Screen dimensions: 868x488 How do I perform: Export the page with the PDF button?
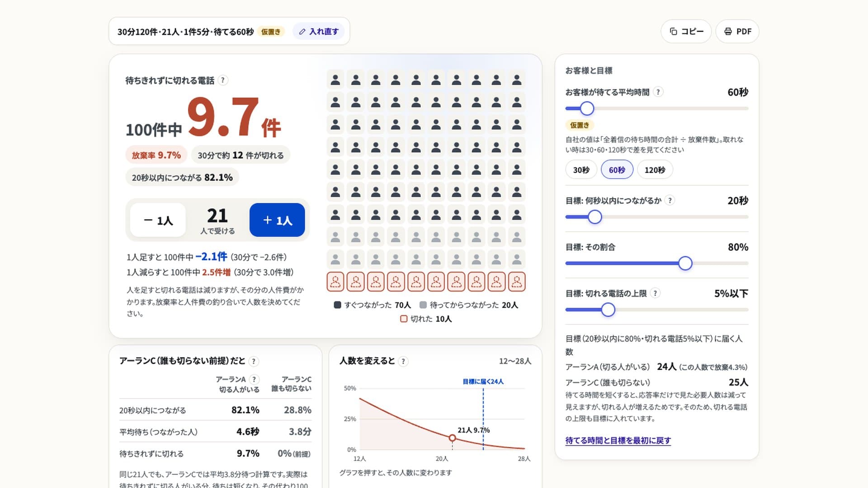point(737,31)
